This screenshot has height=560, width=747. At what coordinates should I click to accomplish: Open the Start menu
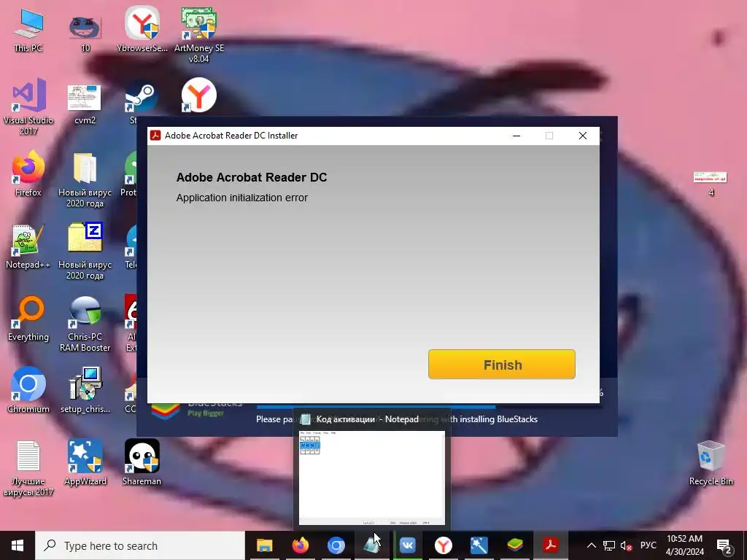[18, 545]
